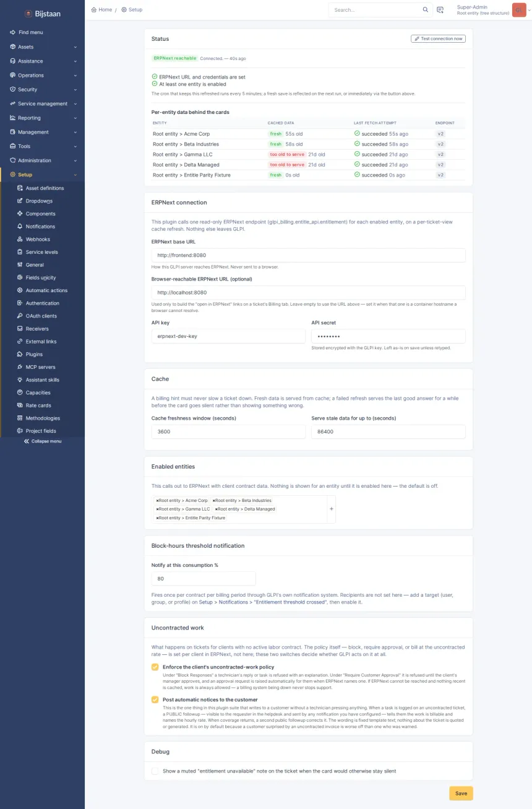This screenshot has height=809, width=532.
Task: Collapse the Setup menu
Action: (42, 175)
